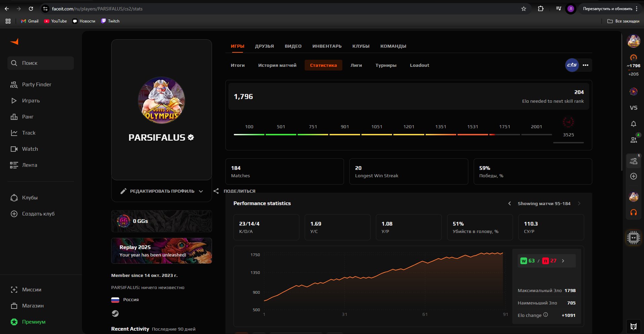Image resolution: width=644 pixels, height=334 pixels.
Task: Show previous matches with the left chevron
Action: coord(510,203)
